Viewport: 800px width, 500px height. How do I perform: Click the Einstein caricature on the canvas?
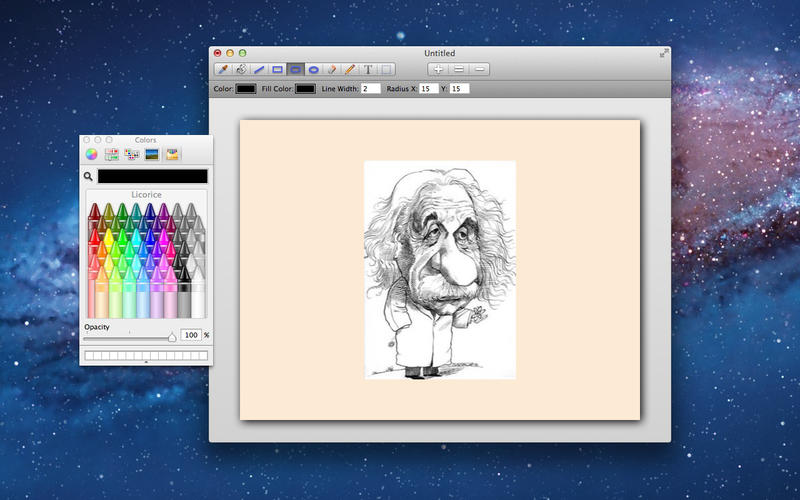tap(440, 270)
